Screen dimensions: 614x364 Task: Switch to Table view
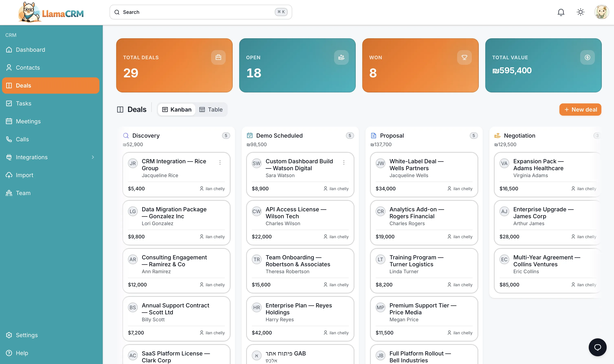(x=211, y=109)
